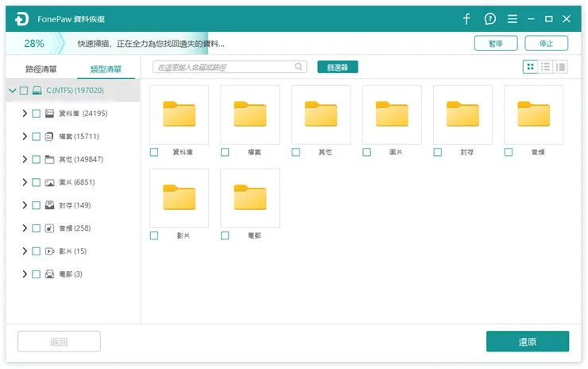Open the 圖片 folder thumbnail
Screen dimensions: 588x369
pyautogui.click(x=392, y=115)
